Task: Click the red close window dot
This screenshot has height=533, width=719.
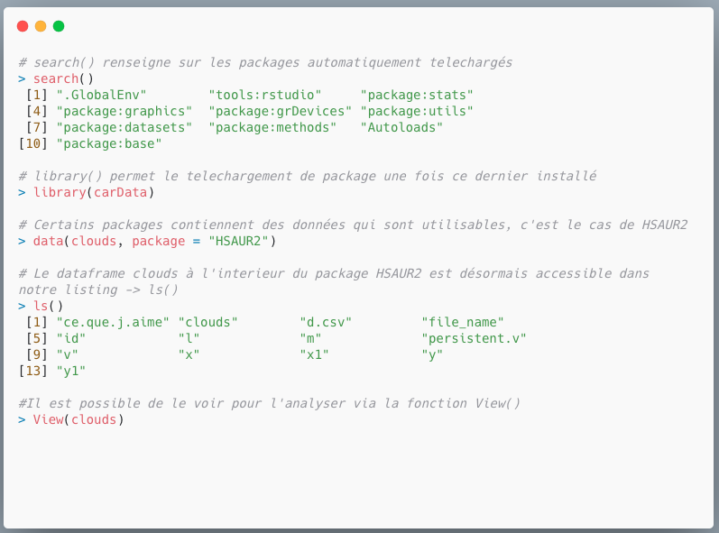Action: tap(23, 26)
